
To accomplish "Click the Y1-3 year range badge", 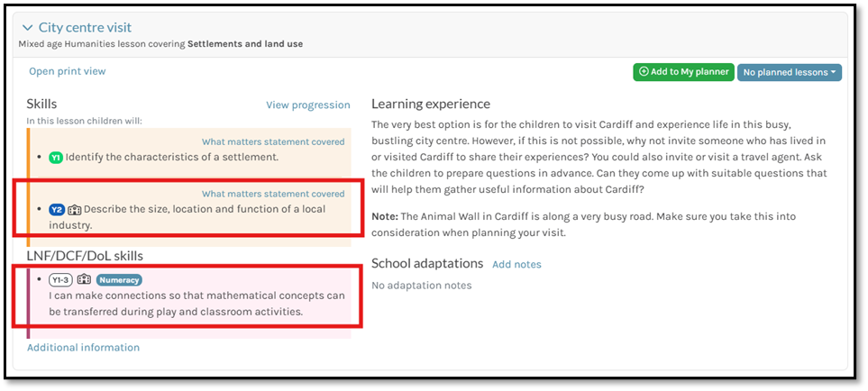I will click(61, 279).
